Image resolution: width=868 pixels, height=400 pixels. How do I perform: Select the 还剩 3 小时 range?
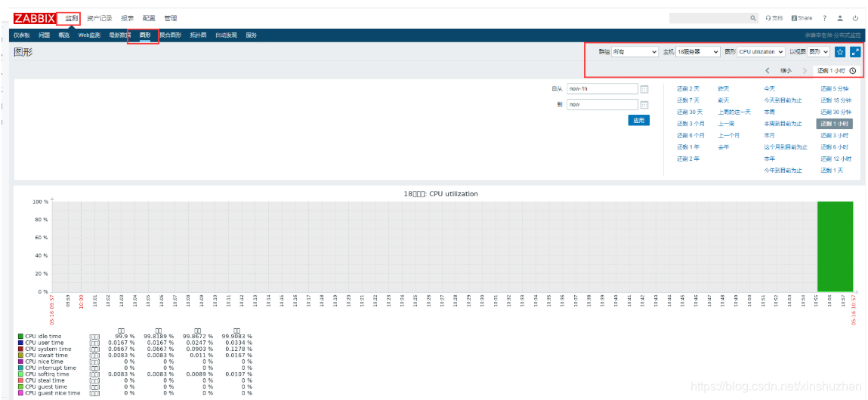[x=834, y=135]
